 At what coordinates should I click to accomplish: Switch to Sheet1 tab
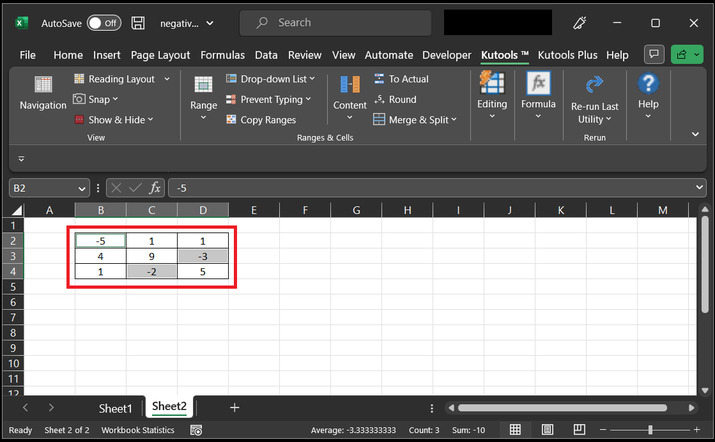pyautogui.click(x=115, y=408)
